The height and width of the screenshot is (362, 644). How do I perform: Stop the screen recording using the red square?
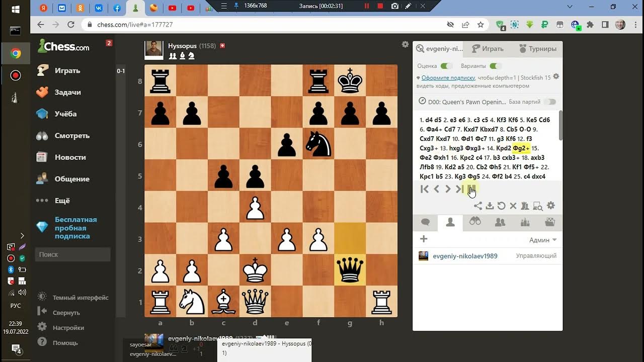(x=380, y=6)
